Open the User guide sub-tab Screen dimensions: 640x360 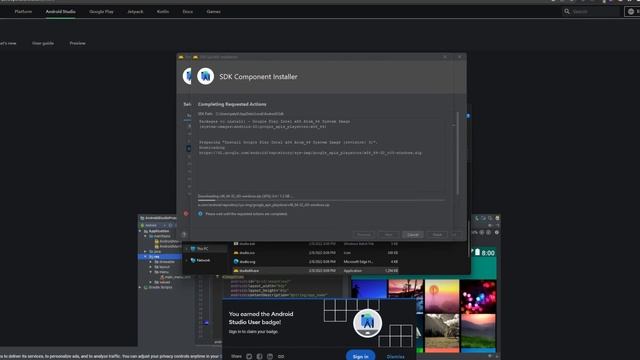click(x=43, y=43)
